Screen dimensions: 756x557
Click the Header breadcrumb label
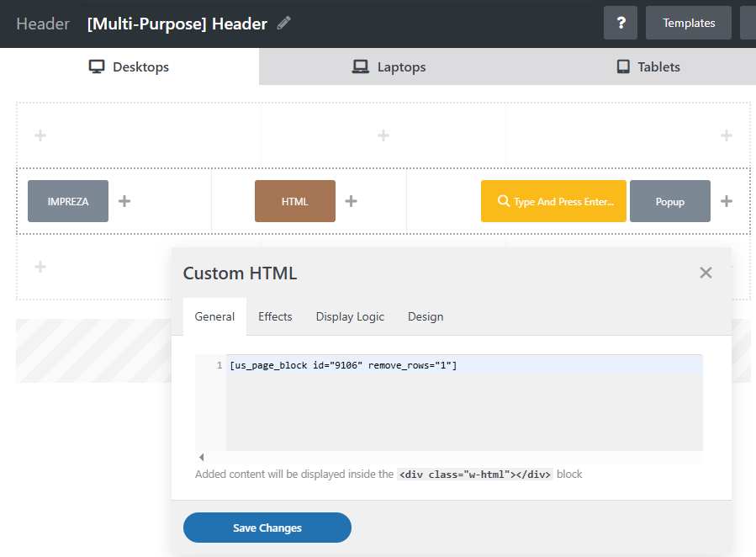tap(43, 24)
